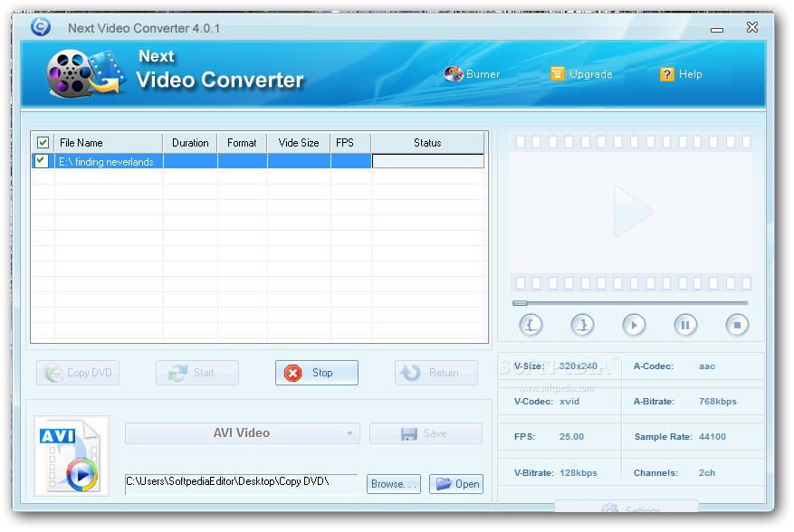
Task: Stop the current conversion
Action: tap(317, 373)
